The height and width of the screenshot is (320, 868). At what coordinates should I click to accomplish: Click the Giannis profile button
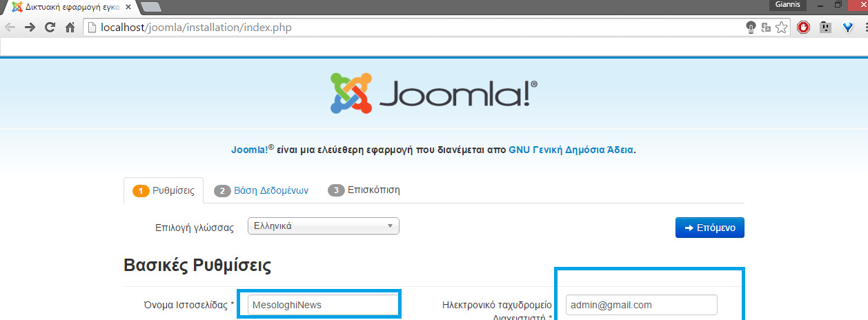787,4
